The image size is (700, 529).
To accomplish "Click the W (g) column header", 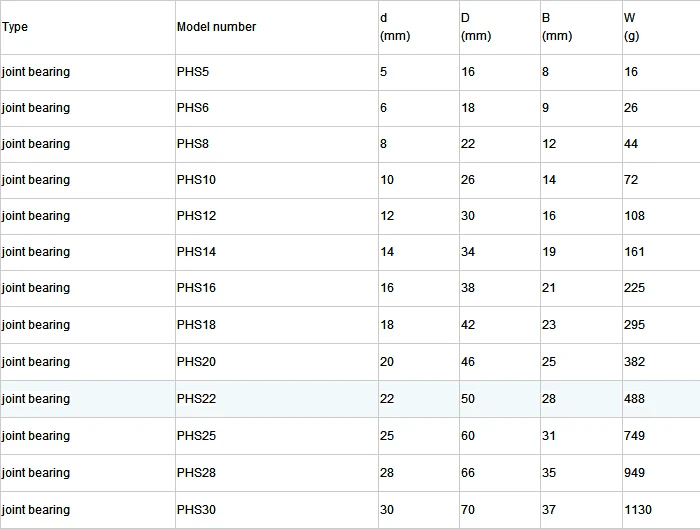I will click(x=631, y=27).
